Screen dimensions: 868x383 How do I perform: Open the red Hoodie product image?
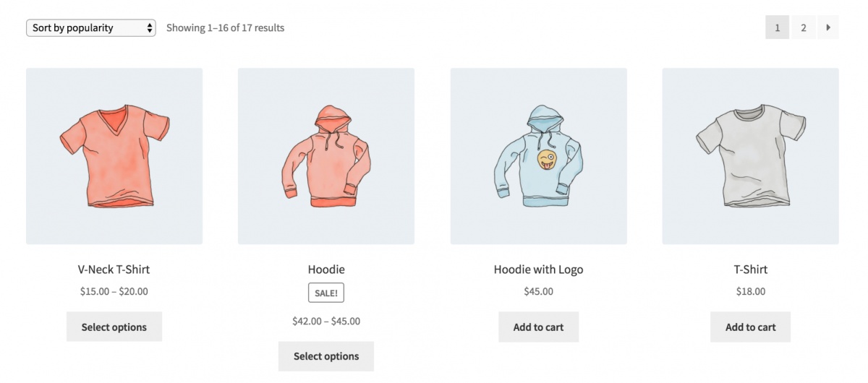(326, 156)
